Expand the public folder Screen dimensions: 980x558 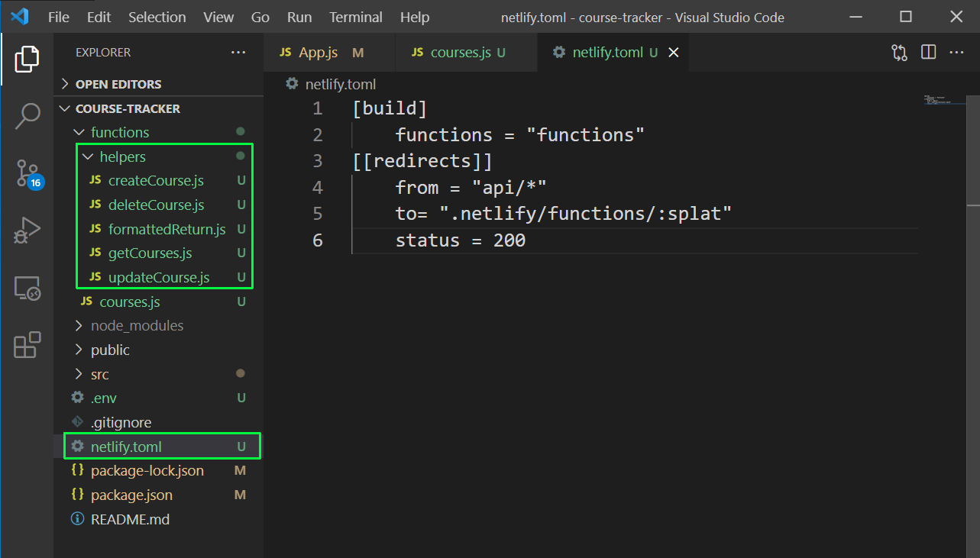(79, 350)
